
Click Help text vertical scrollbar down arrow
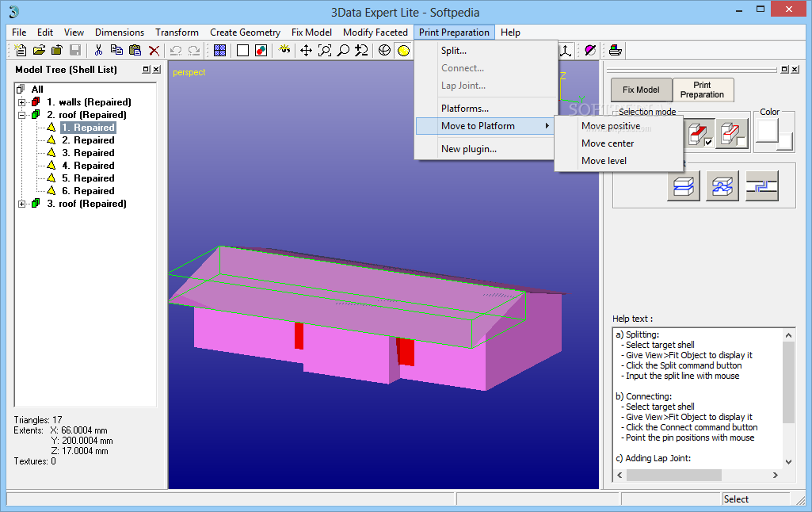click(788, 462)
